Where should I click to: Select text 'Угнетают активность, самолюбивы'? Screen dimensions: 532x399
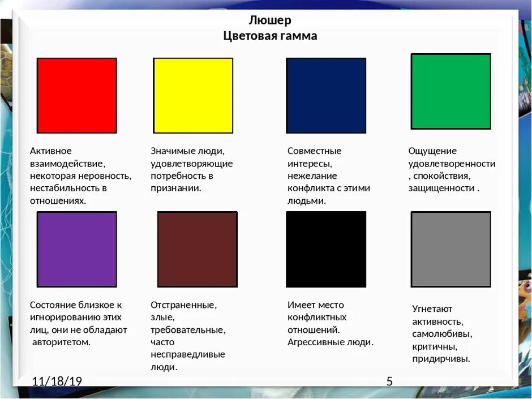443,321
